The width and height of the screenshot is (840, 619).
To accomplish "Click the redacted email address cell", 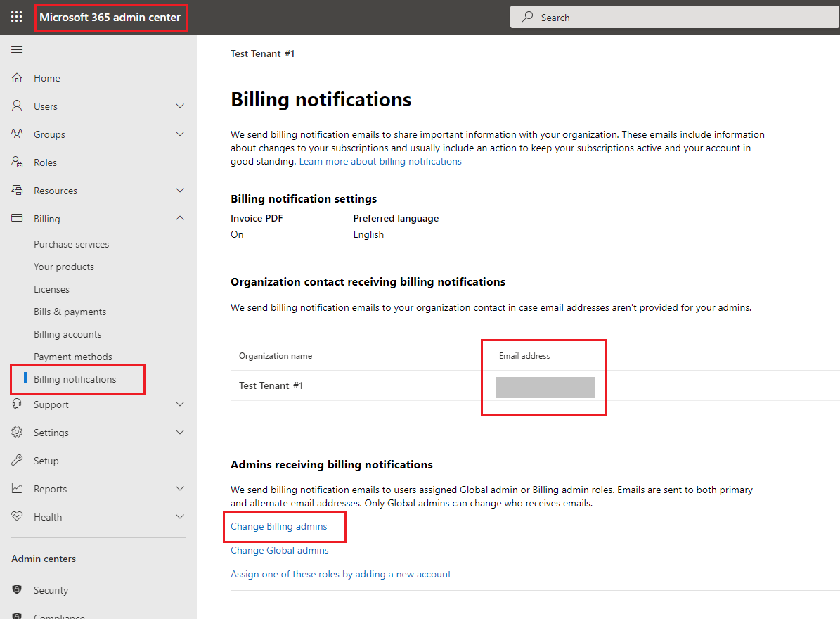I will click(x=545, y=388).
